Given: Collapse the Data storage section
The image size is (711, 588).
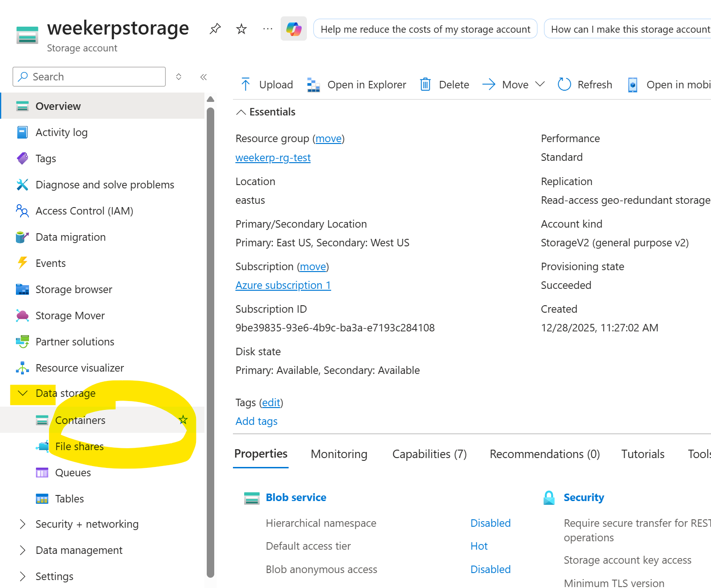Looking at the screenshot, I should tap(22, 393).
